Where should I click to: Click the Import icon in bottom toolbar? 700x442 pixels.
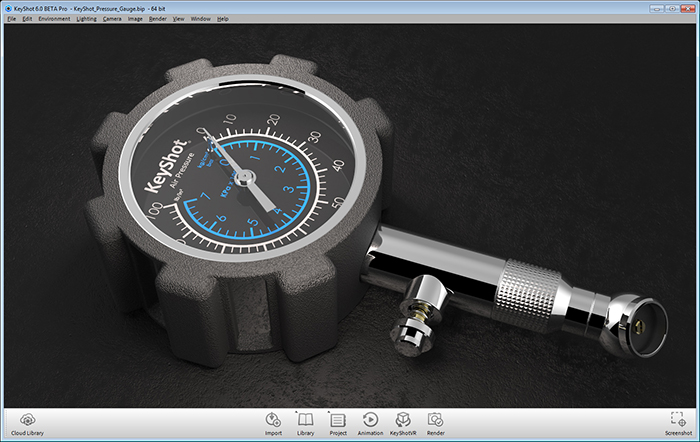(273, 422)
